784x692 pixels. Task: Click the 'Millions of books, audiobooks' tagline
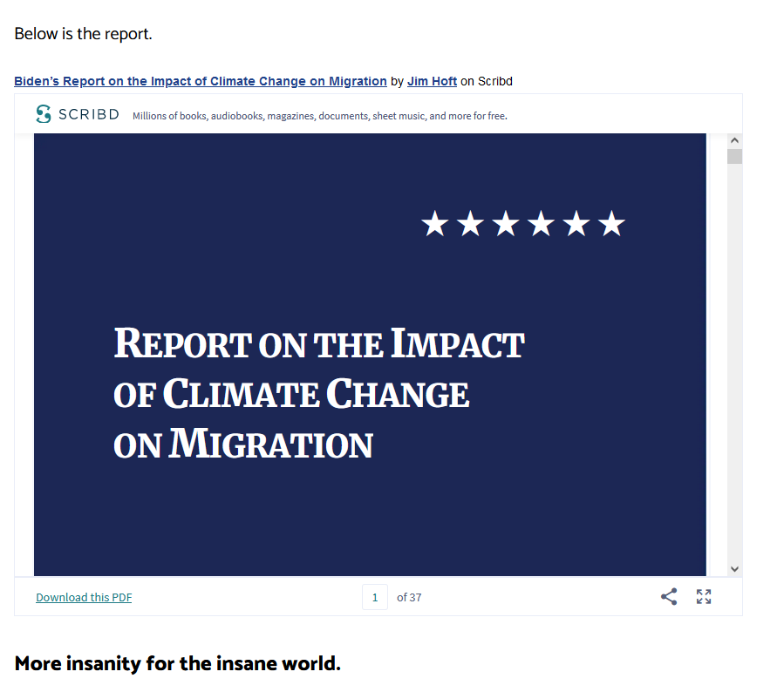[x=320, y=116]
